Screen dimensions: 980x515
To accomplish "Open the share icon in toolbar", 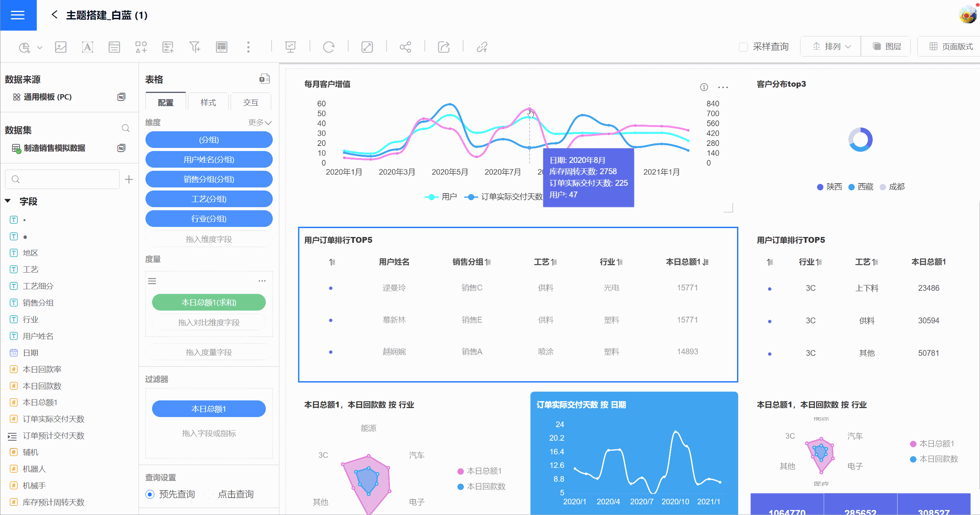I will 405,47.
